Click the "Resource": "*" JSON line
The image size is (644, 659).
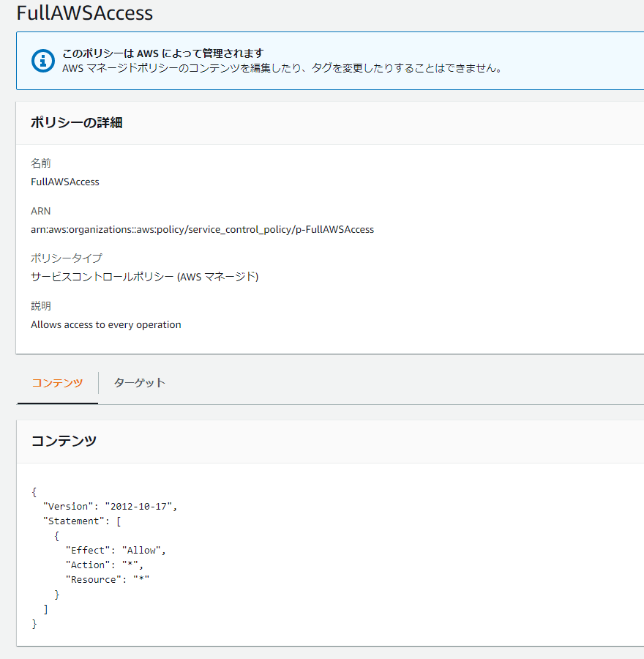(x=107, y=580)
